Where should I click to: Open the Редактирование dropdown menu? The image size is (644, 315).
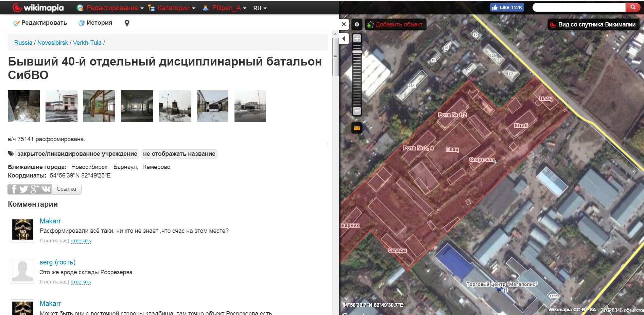(111, 8)
